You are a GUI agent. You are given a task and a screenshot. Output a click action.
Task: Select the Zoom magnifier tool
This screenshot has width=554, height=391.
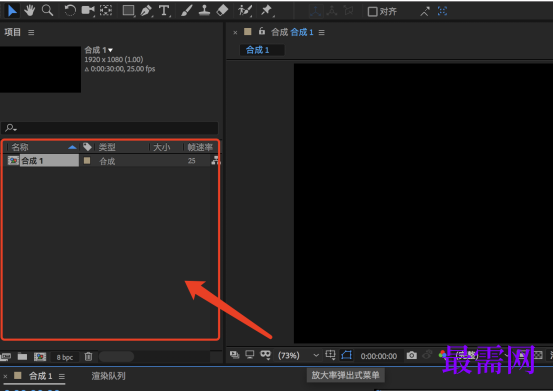click(x=47, y=11)
